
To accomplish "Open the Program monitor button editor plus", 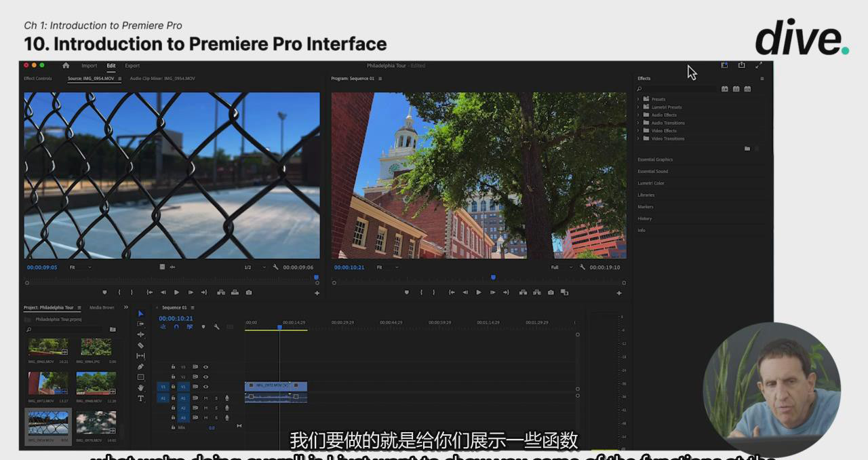I will (618, 293).
